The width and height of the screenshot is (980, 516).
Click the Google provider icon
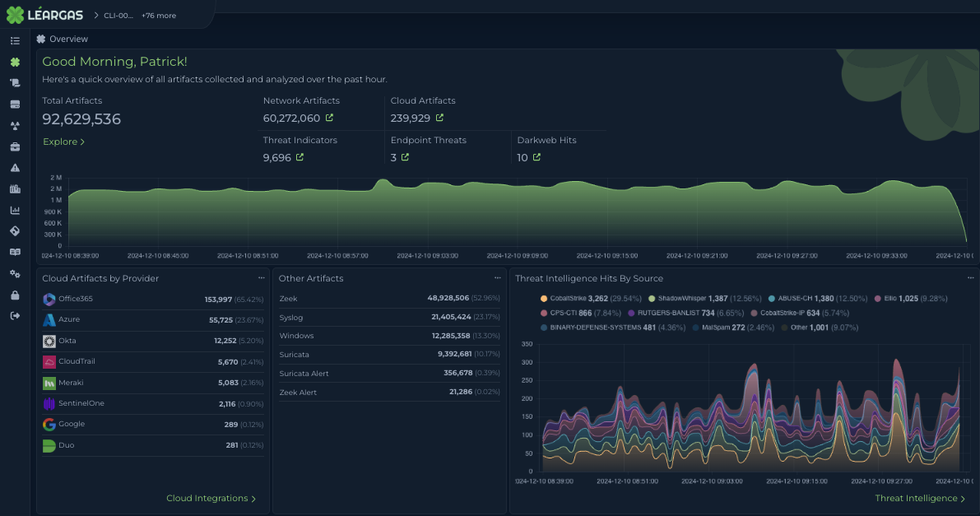pos(49,425)
